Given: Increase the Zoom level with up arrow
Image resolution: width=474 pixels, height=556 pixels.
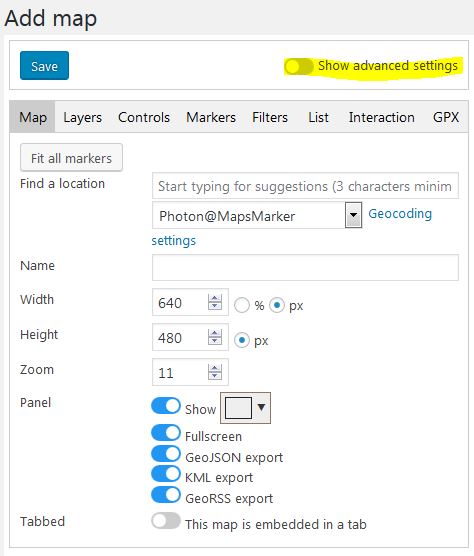Looking at the screenshot, I should pos(214,368).
